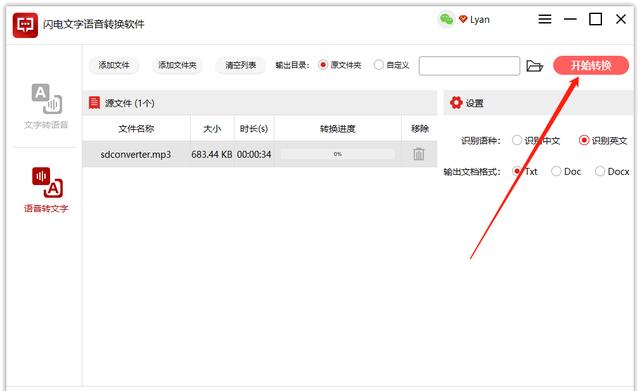Image resolution: width=640 pixels, height=391 pixels.
Task: Click the 转换进度 column header
Action: coord(338,129)
